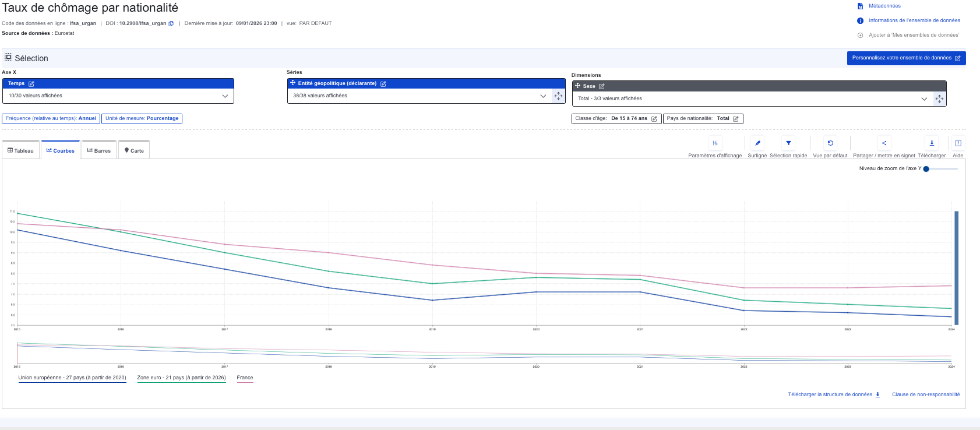The width and height of the screenshot is (980, 430).
Task: Expand the Entité géopolitique values dropdown
Action: tap(543, 96)
